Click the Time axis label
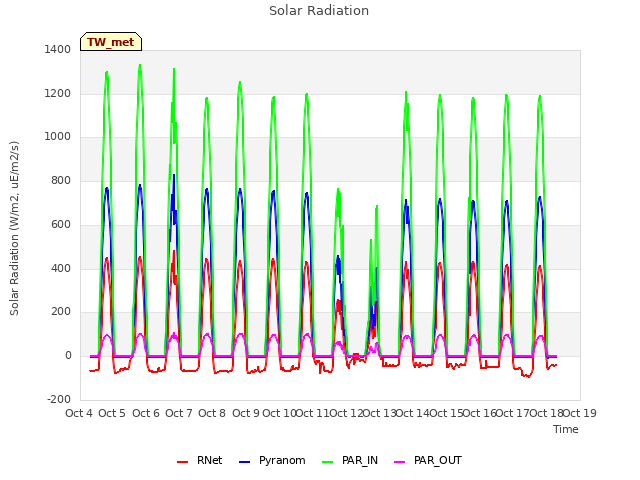The image size is (640, 480). tap(565, 429)
